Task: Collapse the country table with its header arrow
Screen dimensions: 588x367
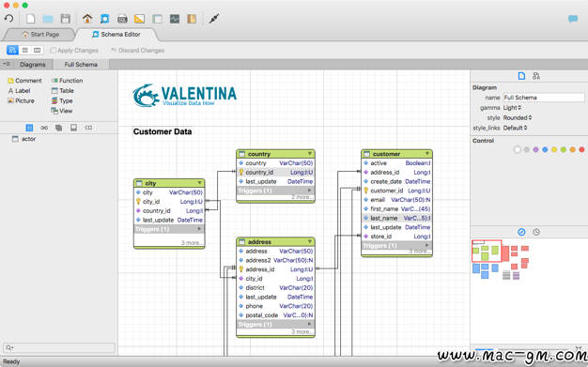Action: tap(310, 154)
